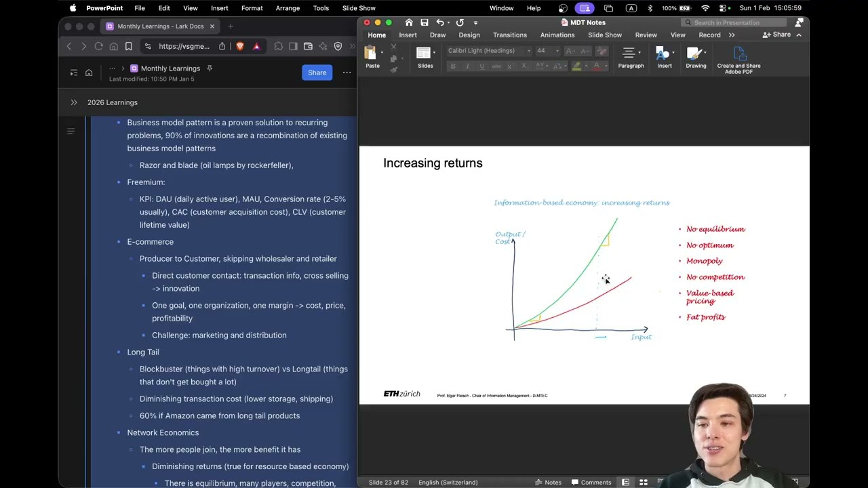Switch to the Transitions ribbon tab
Image resolution: width=868 pixels, height=488 pixels.
tap(509, 35)
